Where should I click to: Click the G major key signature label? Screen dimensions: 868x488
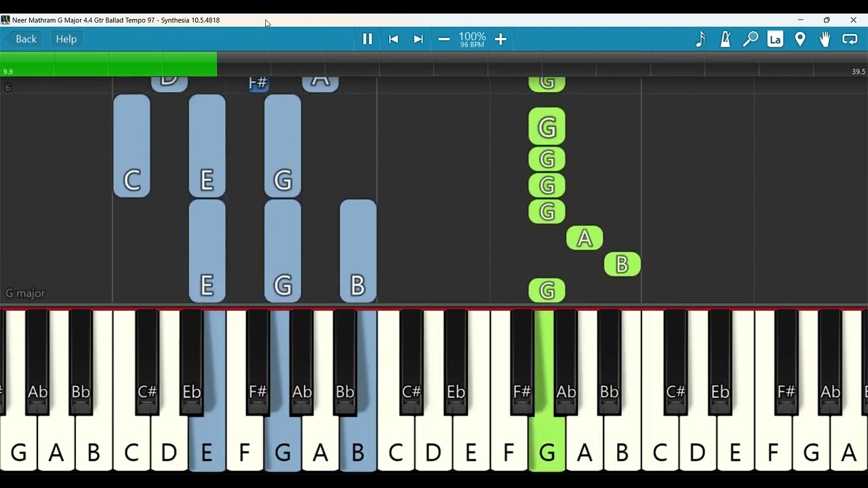(25, 293)
